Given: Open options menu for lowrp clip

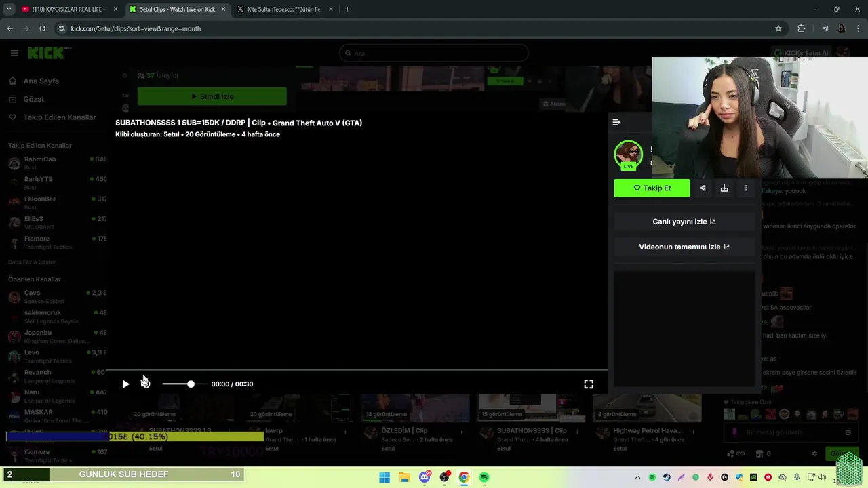Looking at the screenshot, I should click(345, 431).
